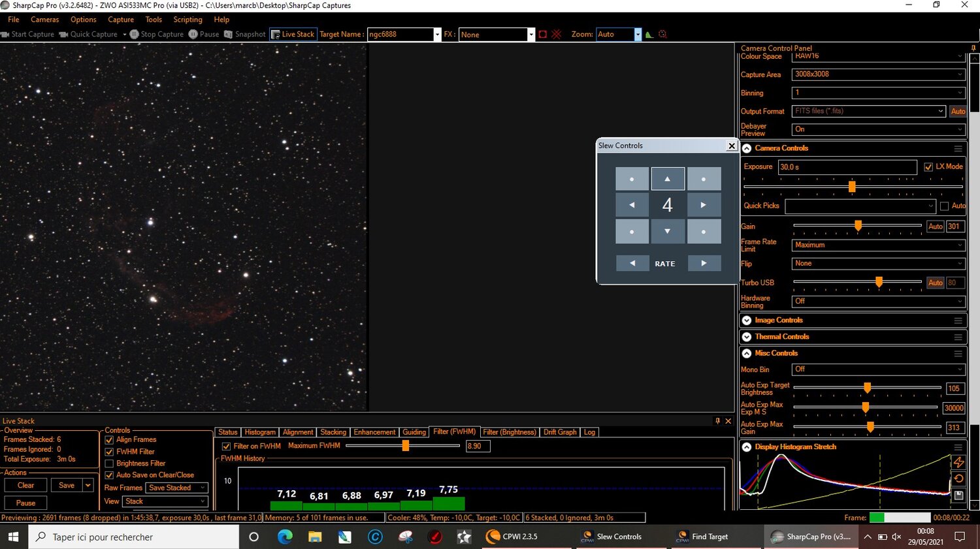Open Image Controls section options menu icon
The image size is (980, 549).
958,321
